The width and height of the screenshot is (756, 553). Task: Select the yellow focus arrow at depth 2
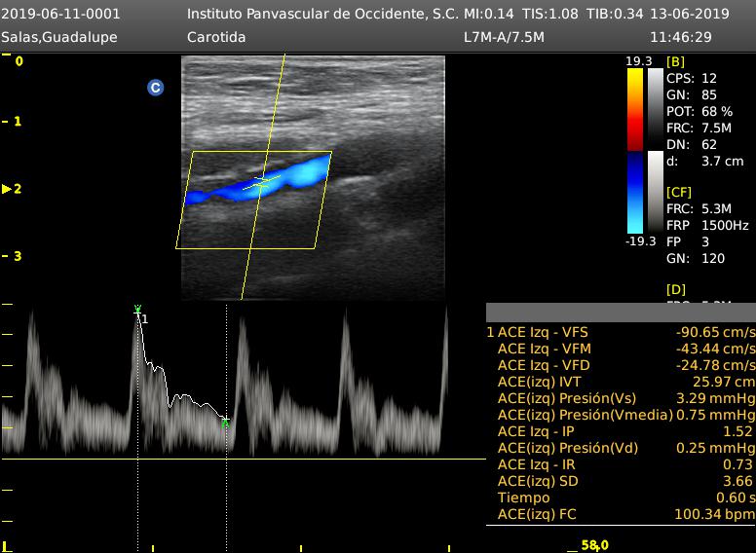[9, 189]
